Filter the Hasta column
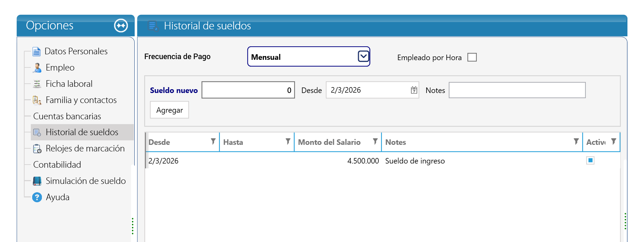644x242 pixels. pos(288,141)
